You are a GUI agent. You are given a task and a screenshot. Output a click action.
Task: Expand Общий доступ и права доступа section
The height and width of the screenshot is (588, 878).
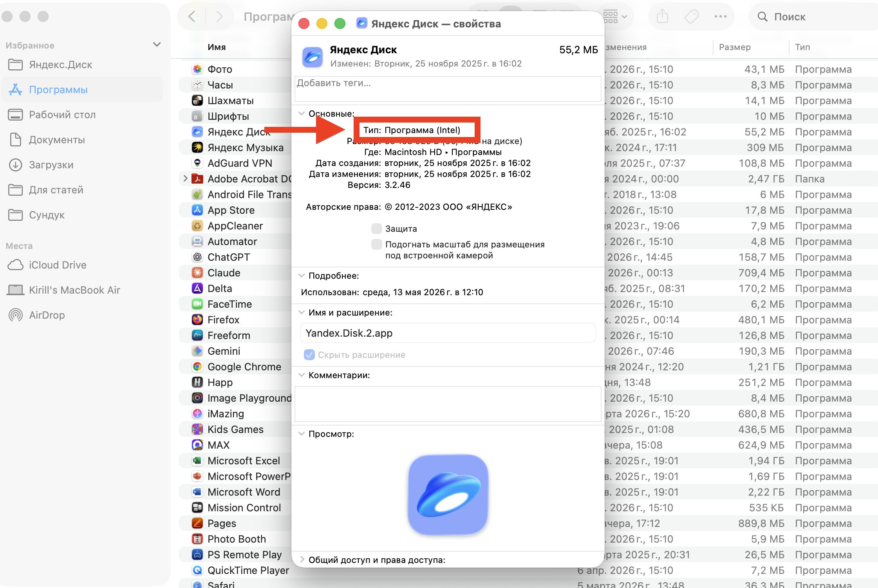[302, 560]
